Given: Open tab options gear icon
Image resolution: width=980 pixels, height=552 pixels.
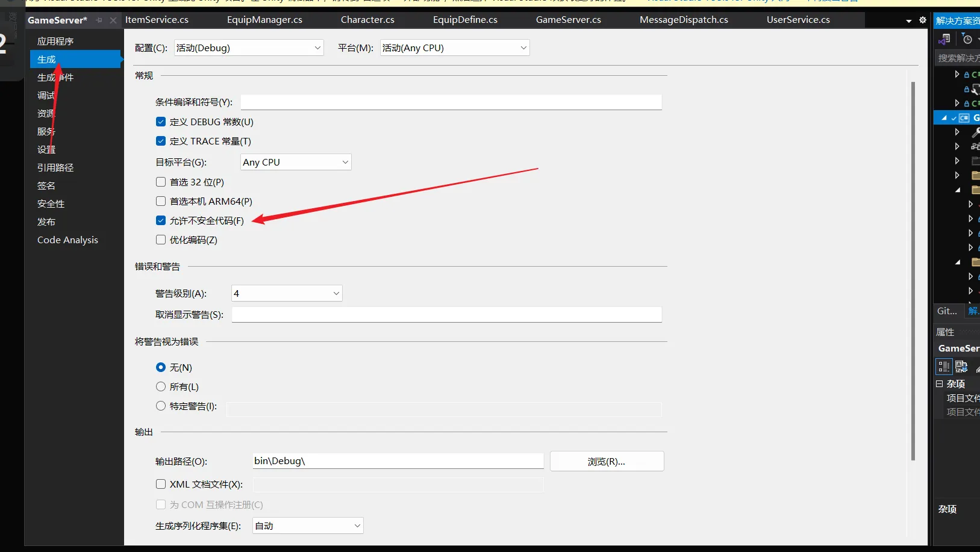Looking at the screenshot, I should click(923, 20).
